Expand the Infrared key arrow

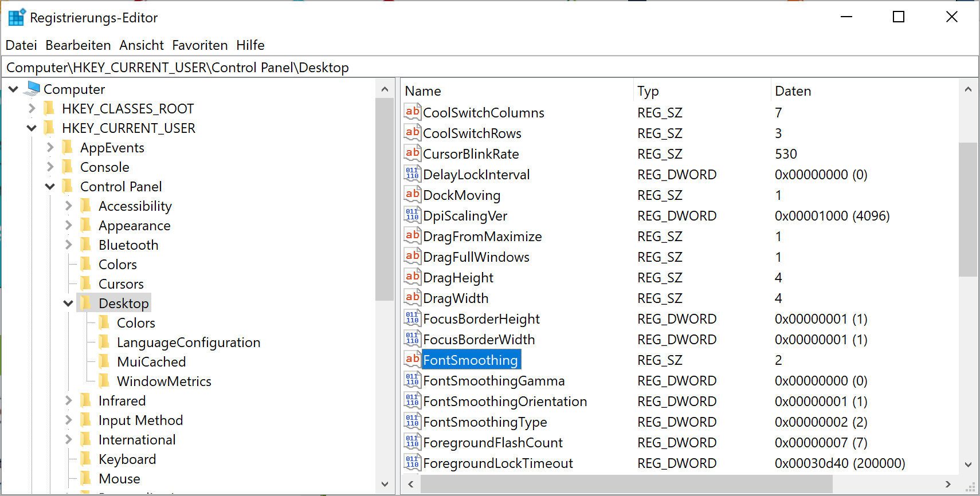point(68,400)
